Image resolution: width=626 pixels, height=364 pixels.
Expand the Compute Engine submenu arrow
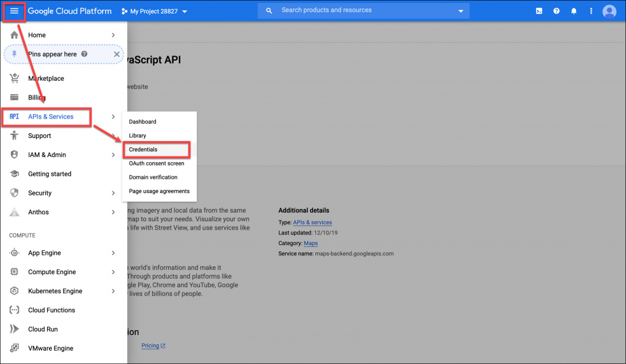(113, 272)
